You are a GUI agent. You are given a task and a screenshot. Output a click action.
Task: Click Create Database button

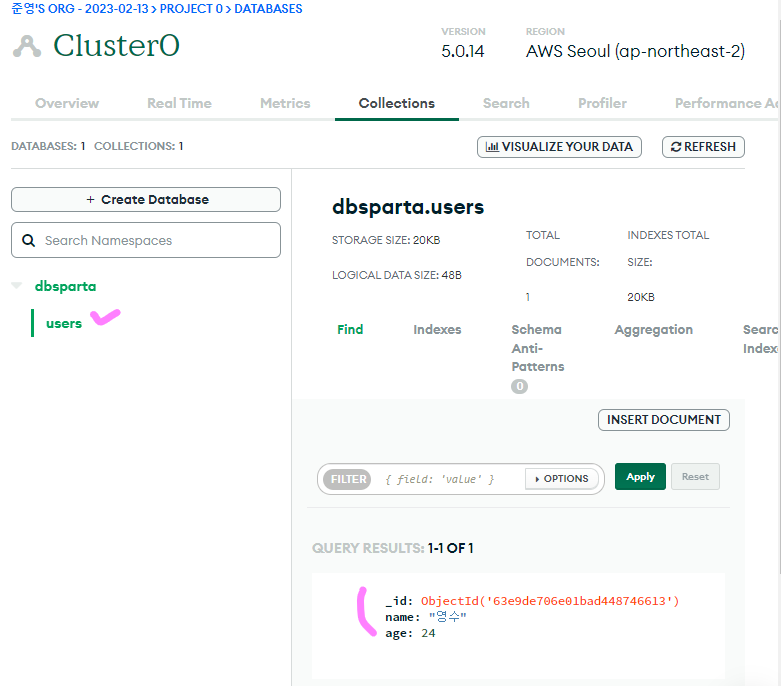pos(146,199)
